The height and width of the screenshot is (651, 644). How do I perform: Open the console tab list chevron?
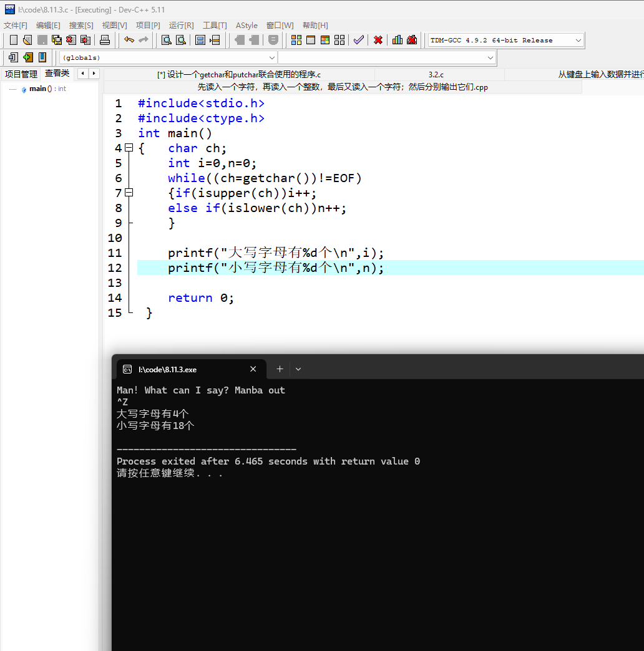[x=298, y=369]
